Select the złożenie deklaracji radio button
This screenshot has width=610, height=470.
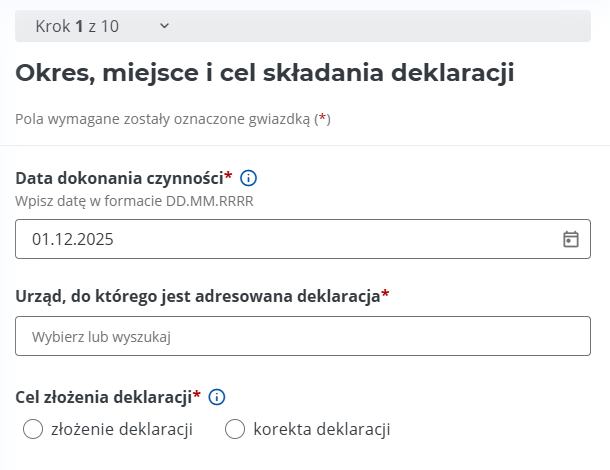click(x=32, y=429)
